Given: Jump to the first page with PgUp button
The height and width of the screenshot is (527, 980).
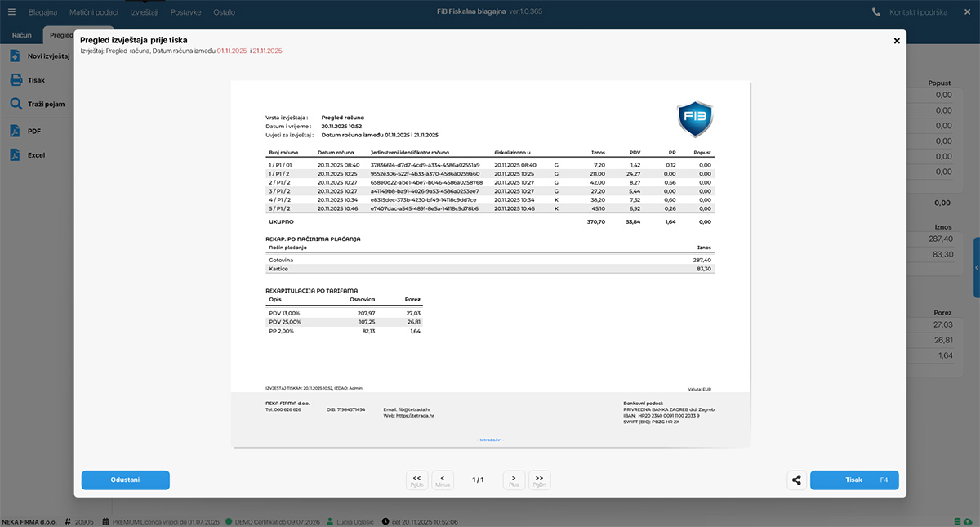Looking at the screenshot, I should (x=416, y=480).
